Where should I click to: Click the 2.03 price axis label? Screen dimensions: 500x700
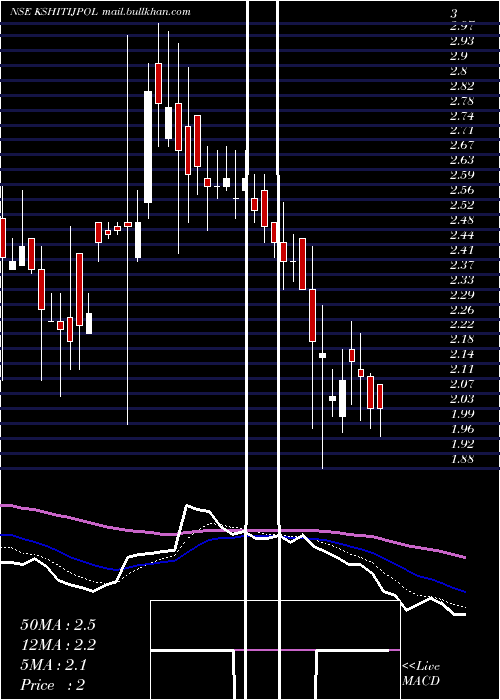462,399
